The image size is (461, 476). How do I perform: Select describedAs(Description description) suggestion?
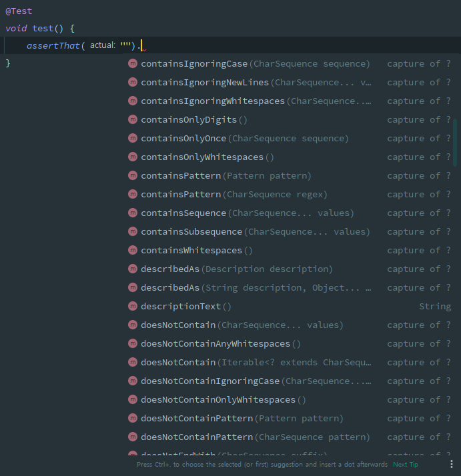pos(289,269)
